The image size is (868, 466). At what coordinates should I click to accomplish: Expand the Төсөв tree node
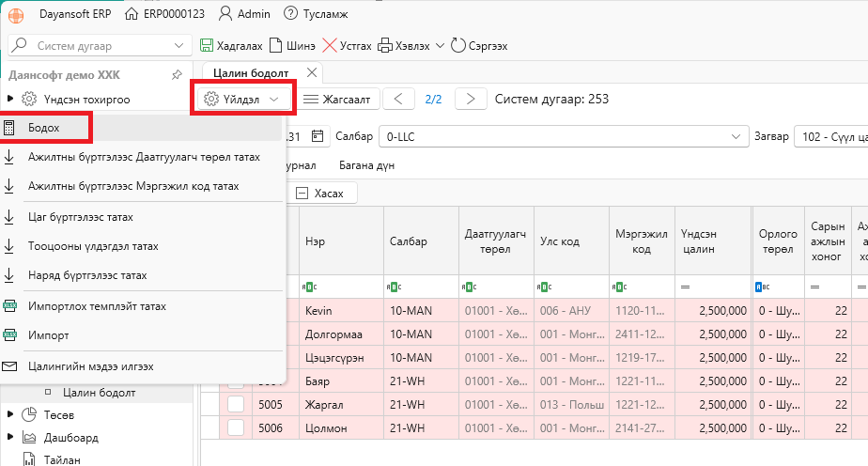[10, 414]
